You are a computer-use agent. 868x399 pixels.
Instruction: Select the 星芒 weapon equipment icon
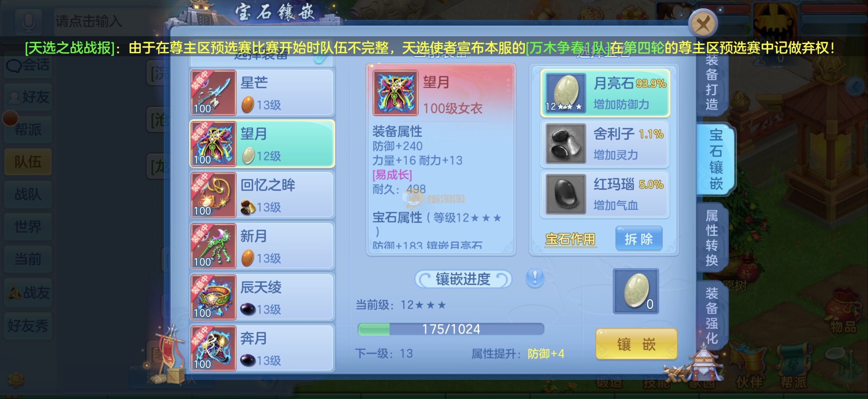tap(213, 93)
